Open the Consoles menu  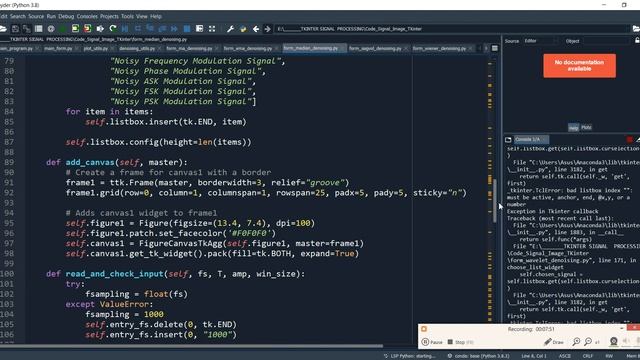coord(87,16)
